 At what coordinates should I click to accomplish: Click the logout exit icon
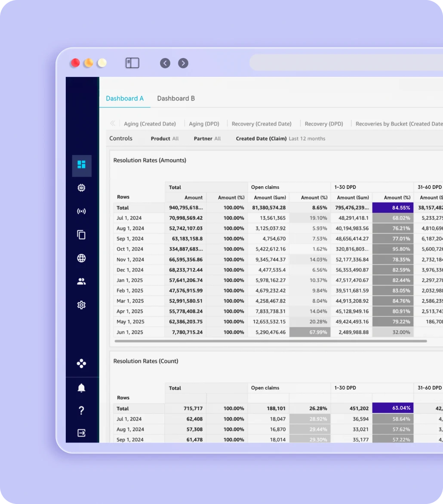(81, 433)
